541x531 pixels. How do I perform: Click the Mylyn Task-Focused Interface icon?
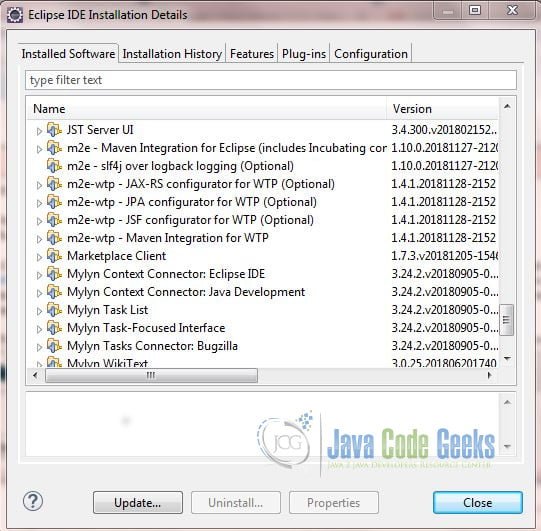click(x=54, y=327)
